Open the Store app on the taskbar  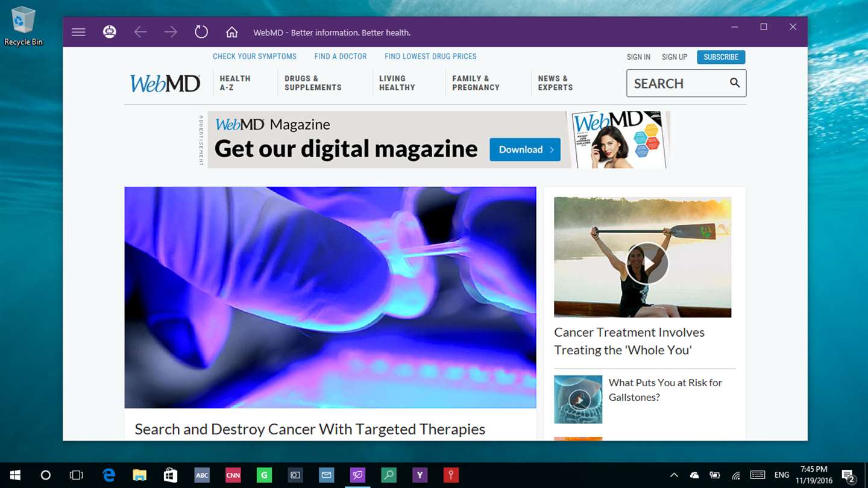pos(171,475)
